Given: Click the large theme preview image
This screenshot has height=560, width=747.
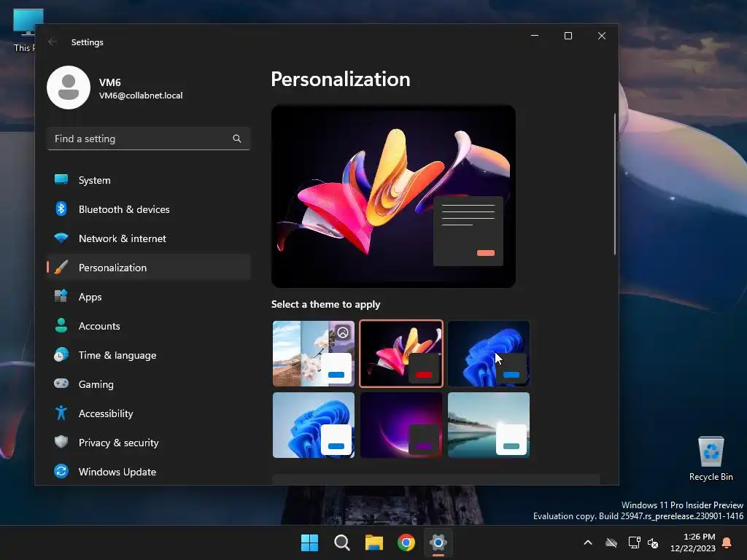Looking at the screenshot, I should point(393,196).
